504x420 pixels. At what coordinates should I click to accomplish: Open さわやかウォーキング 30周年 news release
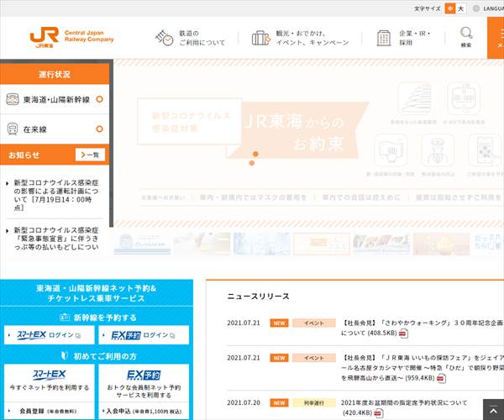[x=422, y=328]
